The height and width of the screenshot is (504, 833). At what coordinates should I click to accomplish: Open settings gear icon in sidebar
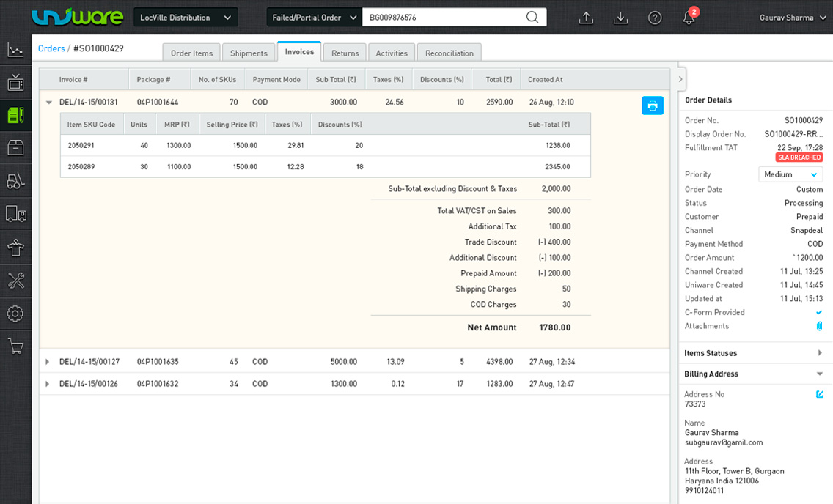click(15, 314)
